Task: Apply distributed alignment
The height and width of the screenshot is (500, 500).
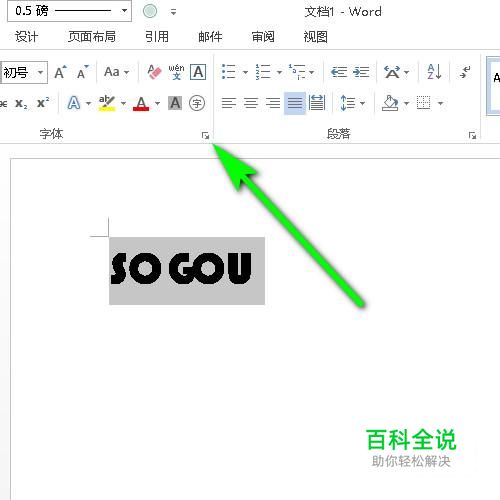Action: click(x=317, y=103)
